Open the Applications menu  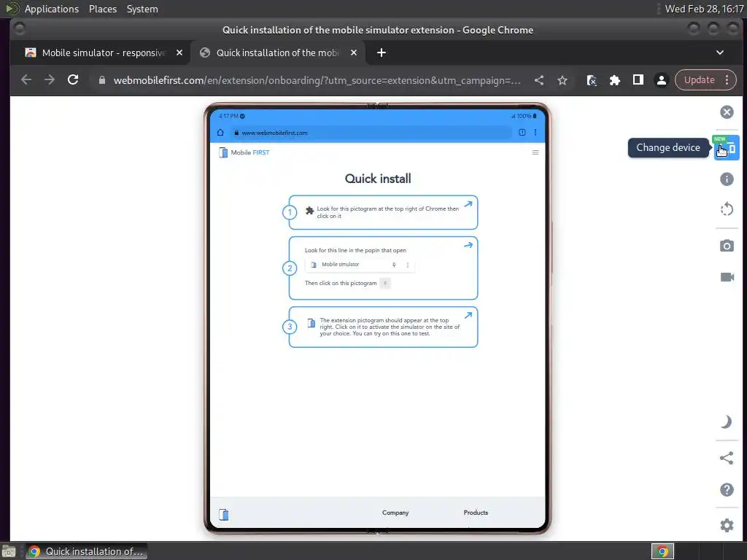click(x=52, y=9)
